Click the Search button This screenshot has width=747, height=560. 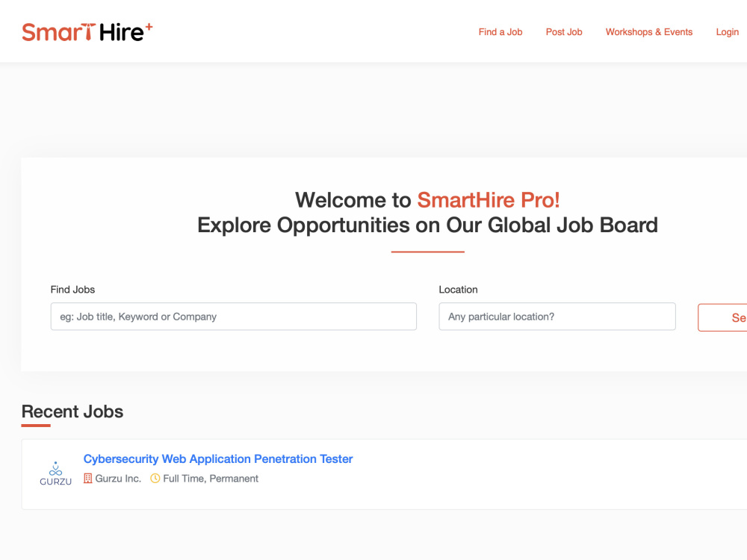pos(723,317)
